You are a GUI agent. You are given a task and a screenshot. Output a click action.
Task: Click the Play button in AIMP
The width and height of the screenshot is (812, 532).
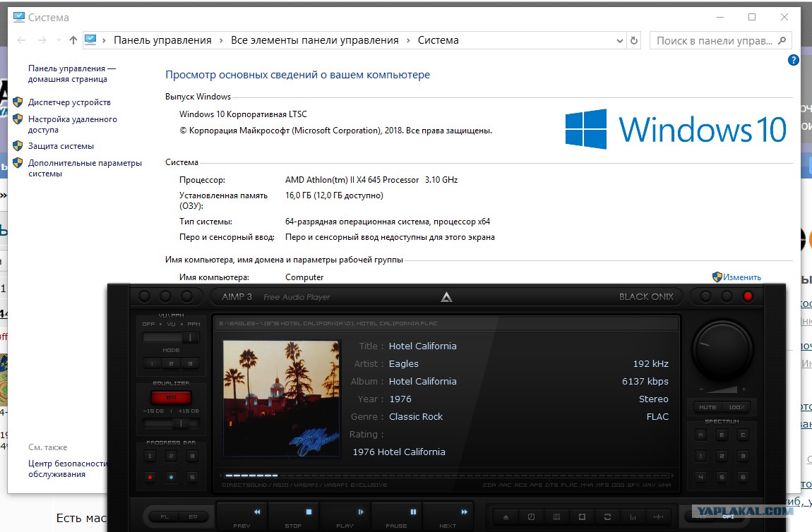pos(345,517)
